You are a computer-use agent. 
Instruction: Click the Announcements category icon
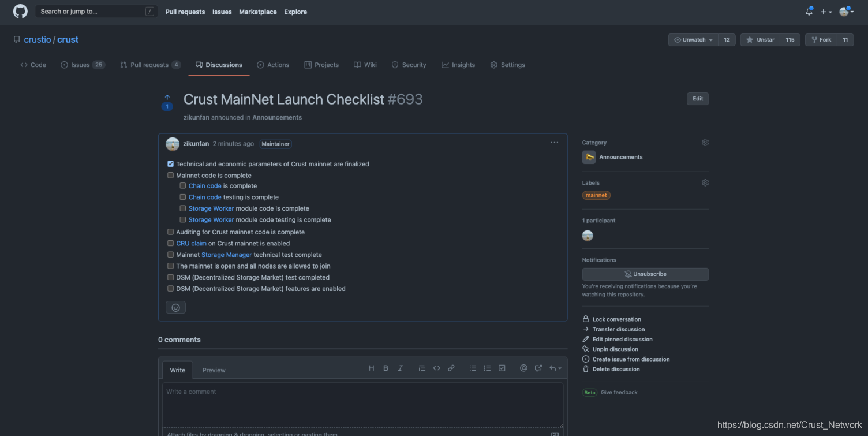589,157
